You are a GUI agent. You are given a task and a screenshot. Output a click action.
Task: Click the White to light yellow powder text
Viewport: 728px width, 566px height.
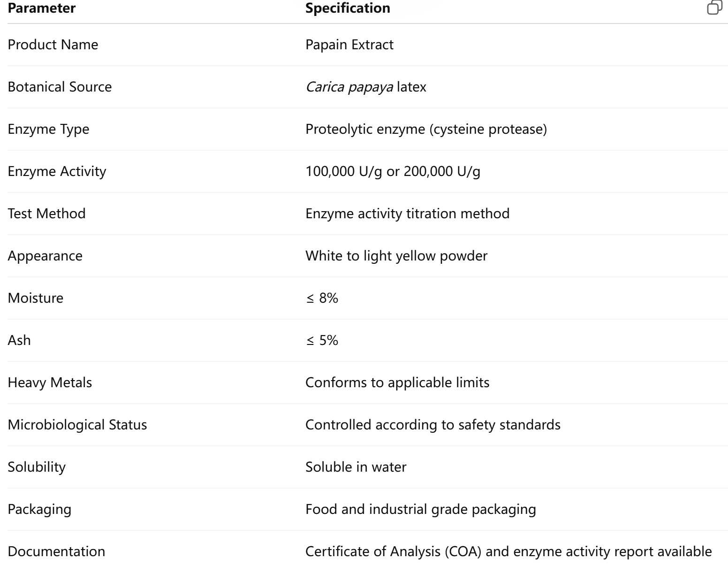click(x=396, y=256)
